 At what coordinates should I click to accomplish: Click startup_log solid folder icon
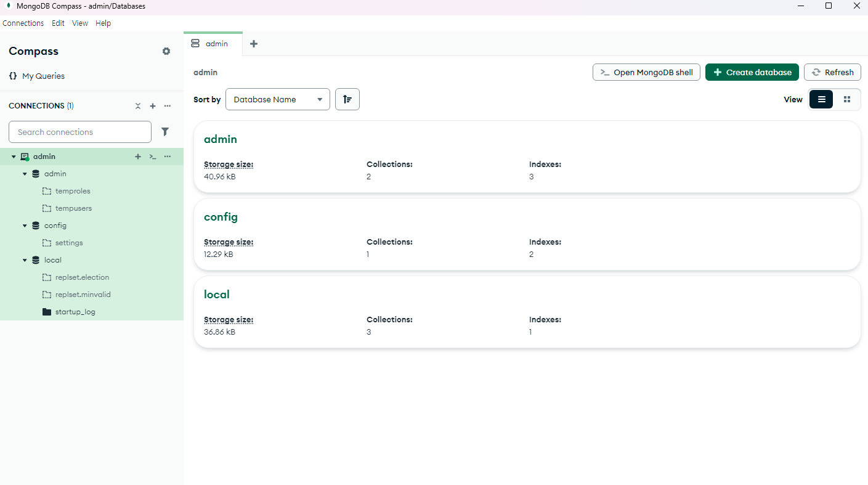click(47, 312)
